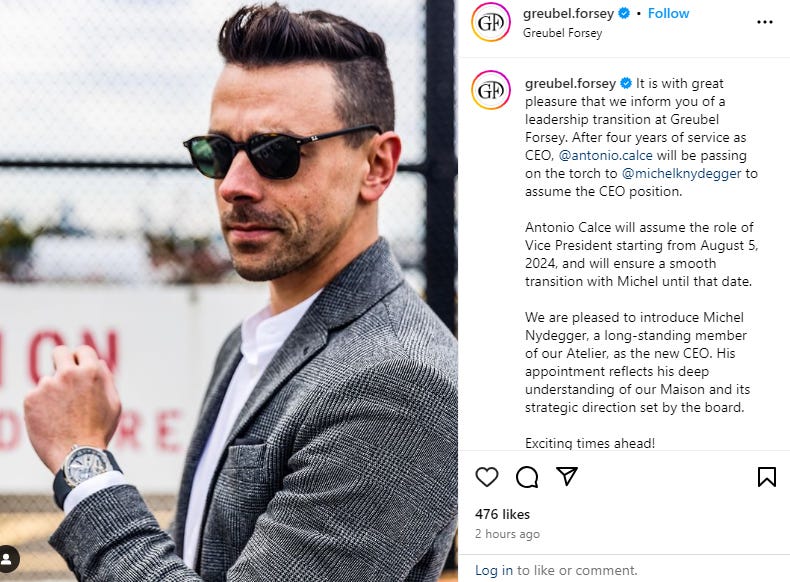Image resolution: width=790 pixels, height=582 pixels.
Task: Like the post with heart icon
Action: tap(487, 477)
